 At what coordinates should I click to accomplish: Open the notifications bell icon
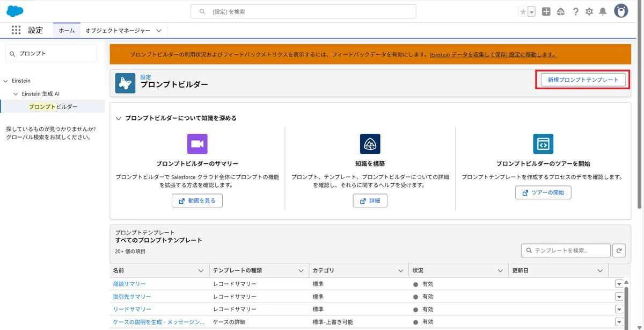click(603, 11)
